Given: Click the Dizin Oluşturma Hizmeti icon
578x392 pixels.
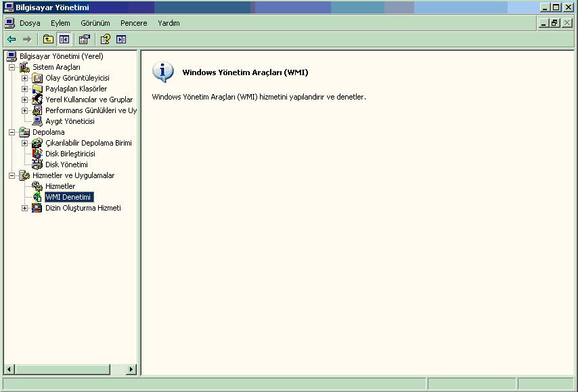Looking at the screenshot, I should tap(37, 208).
